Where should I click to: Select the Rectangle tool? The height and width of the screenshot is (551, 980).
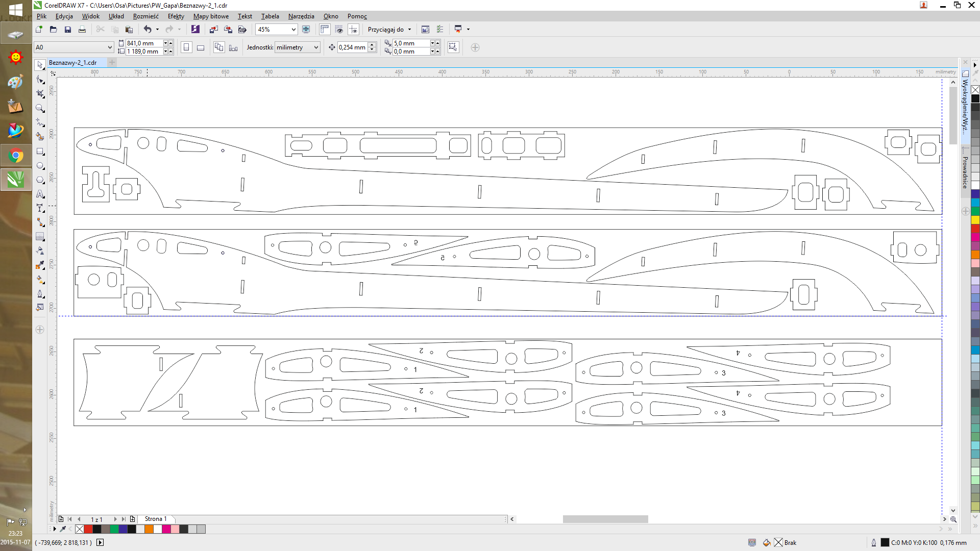point(40,152)
